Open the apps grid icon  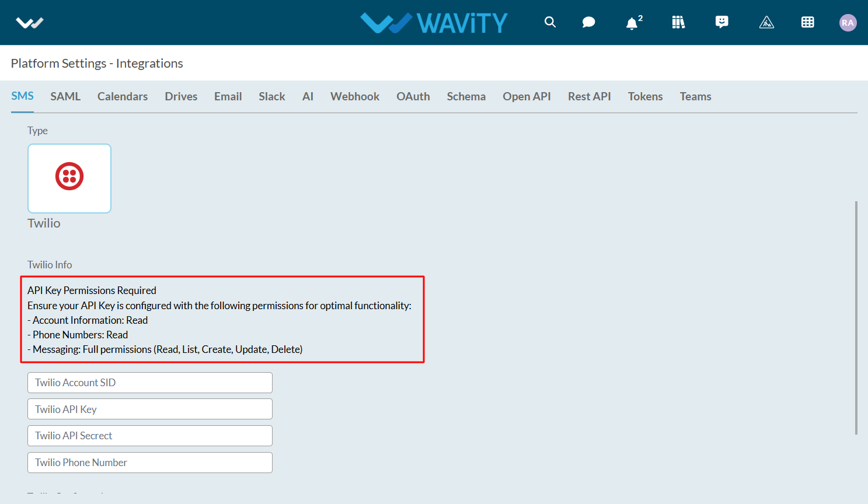pos(808,22)
